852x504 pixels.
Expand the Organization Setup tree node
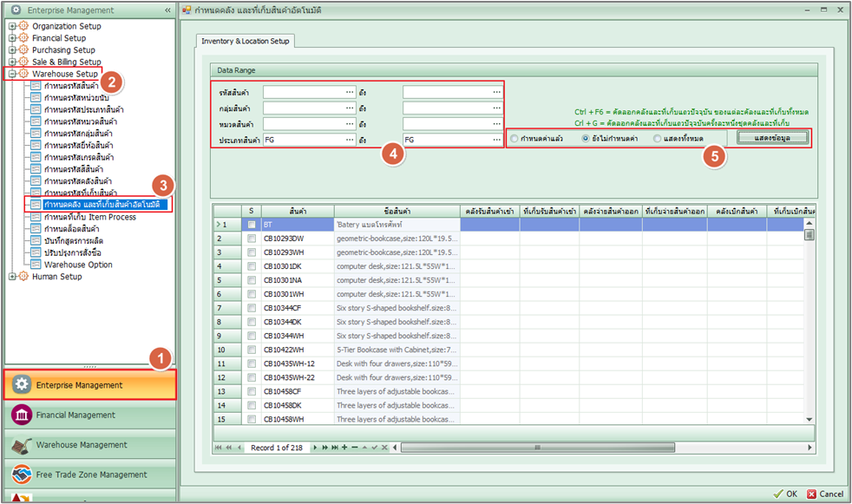click(x=11, y=26)
